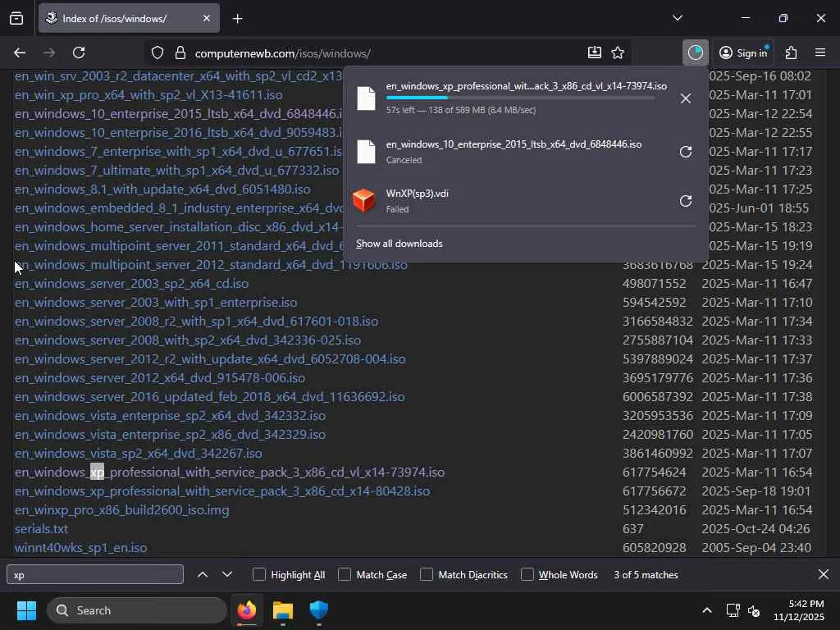The image size is (840, 630).
Task: Open Show all downloads
Action: [x=399, y=243]
